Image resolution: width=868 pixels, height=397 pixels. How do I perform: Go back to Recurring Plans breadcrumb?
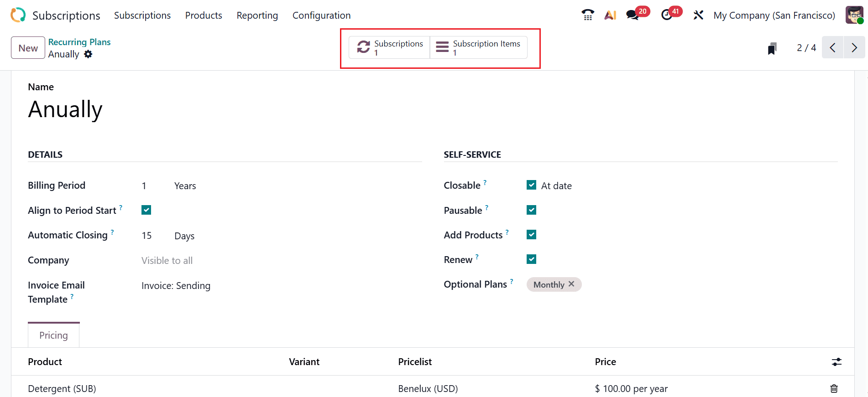coord(79,42)
